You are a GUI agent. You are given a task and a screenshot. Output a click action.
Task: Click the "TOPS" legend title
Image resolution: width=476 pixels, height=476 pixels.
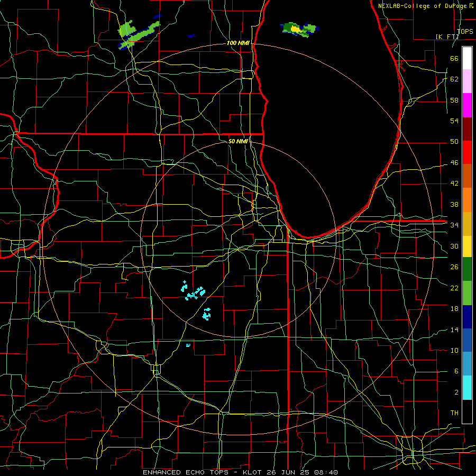click(465, 32)
